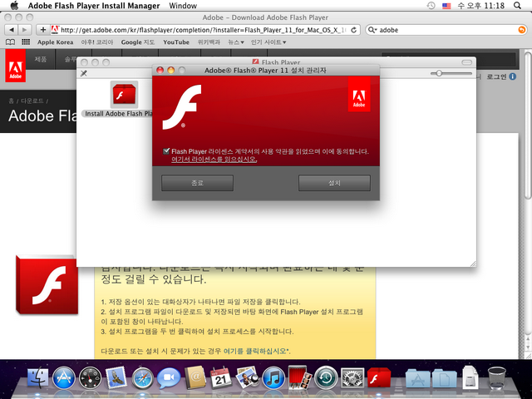Show all bookmarks book icon
Screen dimensions: 532x399
tap(11, 42)
